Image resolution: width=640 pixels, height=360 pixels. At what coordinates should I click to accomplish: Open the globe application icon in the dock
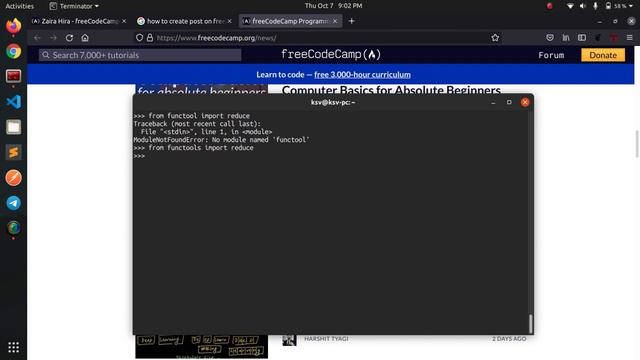tap(13, 228)
